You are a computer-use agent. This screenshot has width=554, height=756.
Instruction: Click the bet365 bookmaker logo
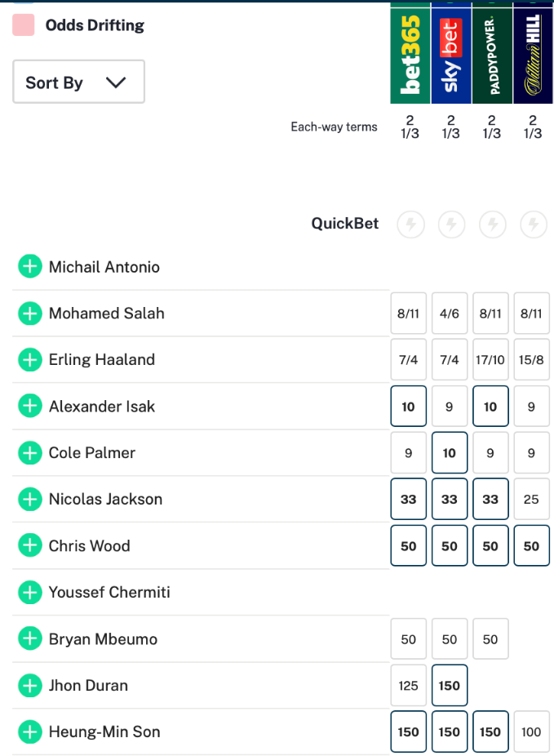click(410, 55)
